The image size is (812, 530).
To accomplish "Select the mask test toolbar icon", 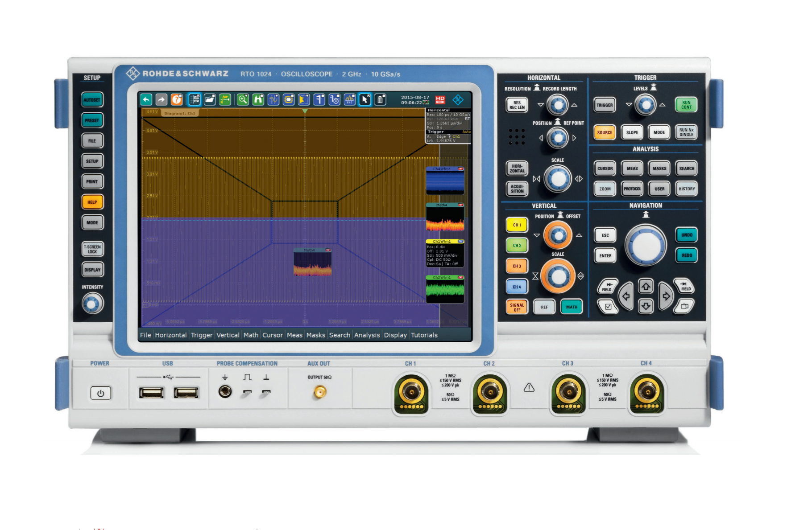I will pyautogui.click(x=289, y=99).
